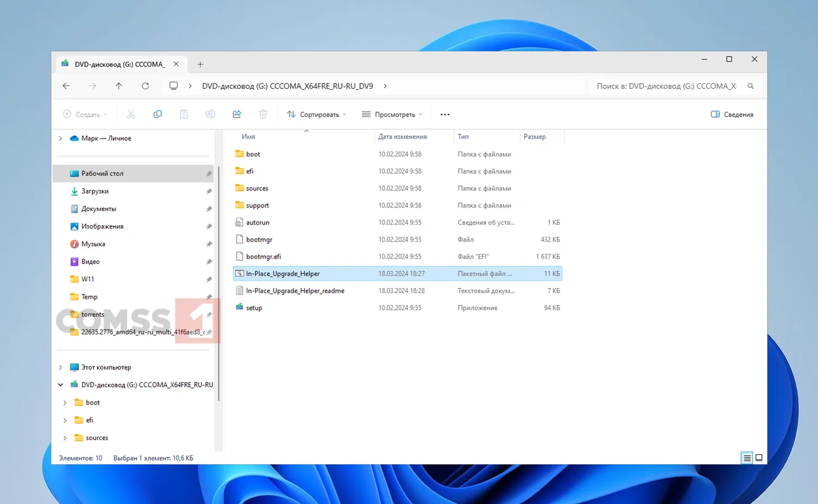Select the sources folder in file list
Viewport: 818px width, 504px height.
pos(398,188)
